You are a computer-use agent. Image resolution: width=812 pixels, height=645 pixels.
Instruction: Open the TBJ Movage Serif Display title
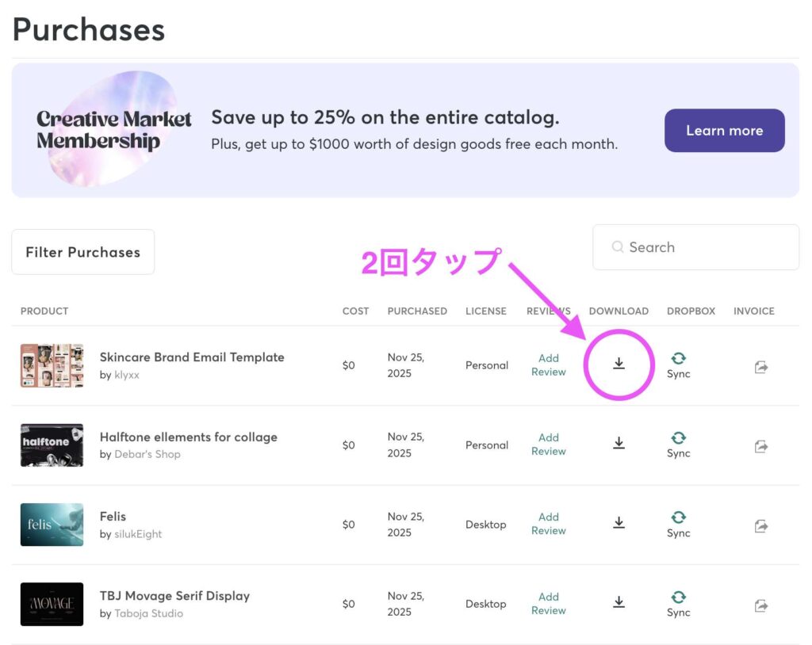pyautogui.click(x=174, y=596)
